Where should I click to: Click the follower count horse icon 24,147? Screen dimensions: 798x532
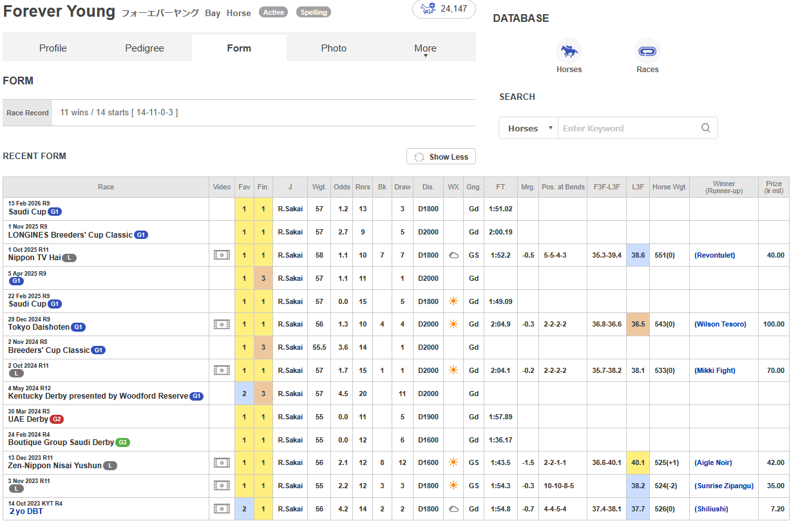pyautogui.click(x=444, y=9)
